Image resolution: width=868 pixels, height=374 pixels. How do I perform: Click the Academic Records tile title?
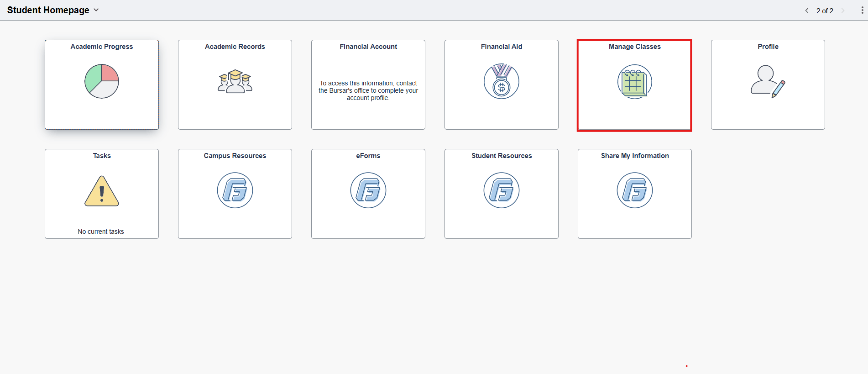coord(235,47)
